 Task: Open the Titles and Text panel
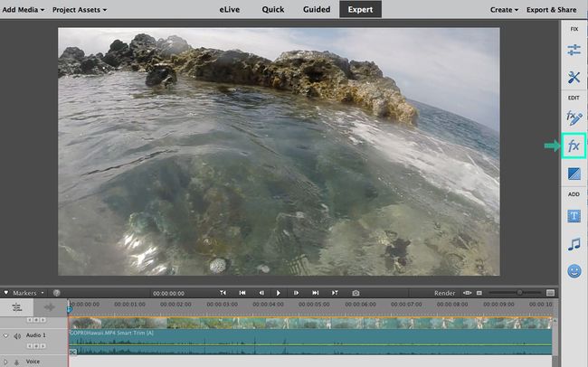574,216
